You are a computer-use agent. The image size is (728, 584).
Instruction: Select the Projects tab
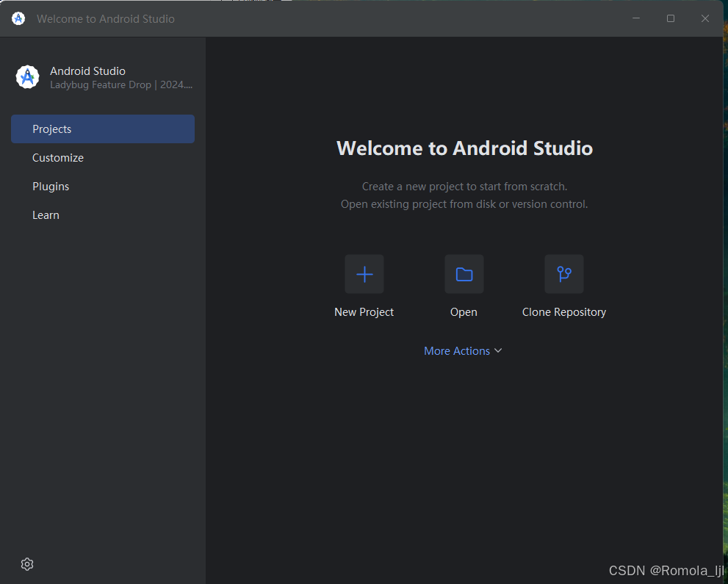click(103, 129)
